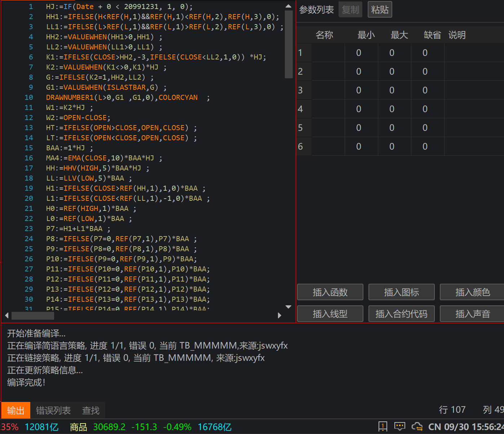The width and height of the screenshot is (504, 434).
Task: Open the 插入颜色 color picker button
Action: (472, 292)
